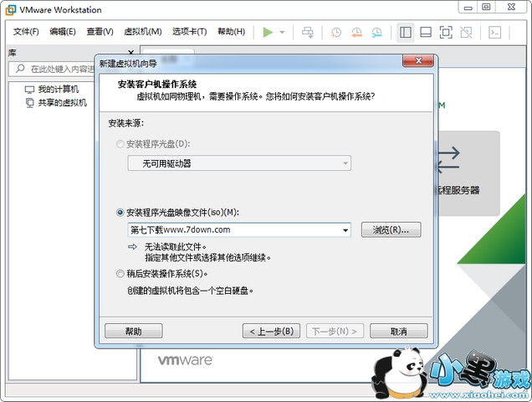Select 我的计算机 in the library tree
Screen dimensions: 532x402
[58, 90]
